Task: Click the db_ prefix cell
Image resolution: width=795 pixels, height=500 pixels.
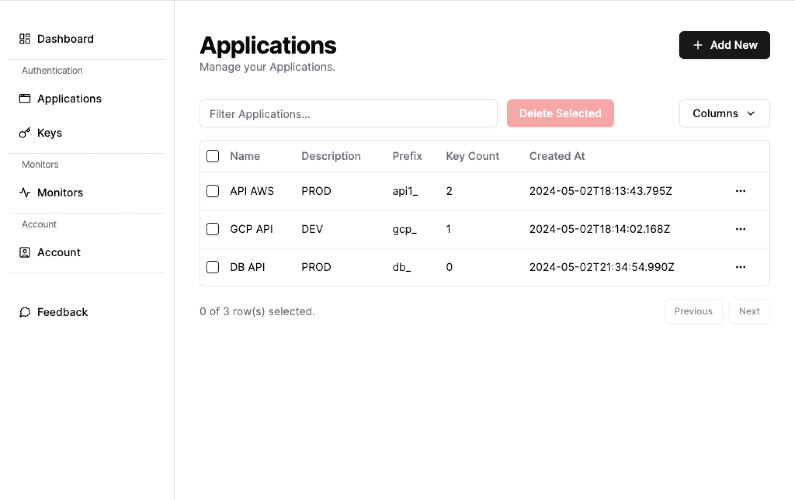Action: 402,267
